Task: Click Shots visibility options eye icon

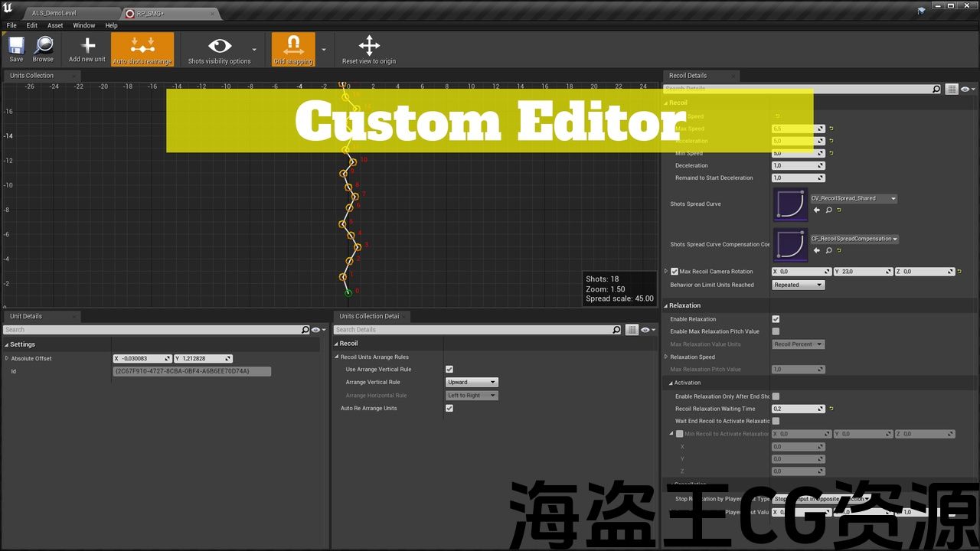Action: [219, 47]
